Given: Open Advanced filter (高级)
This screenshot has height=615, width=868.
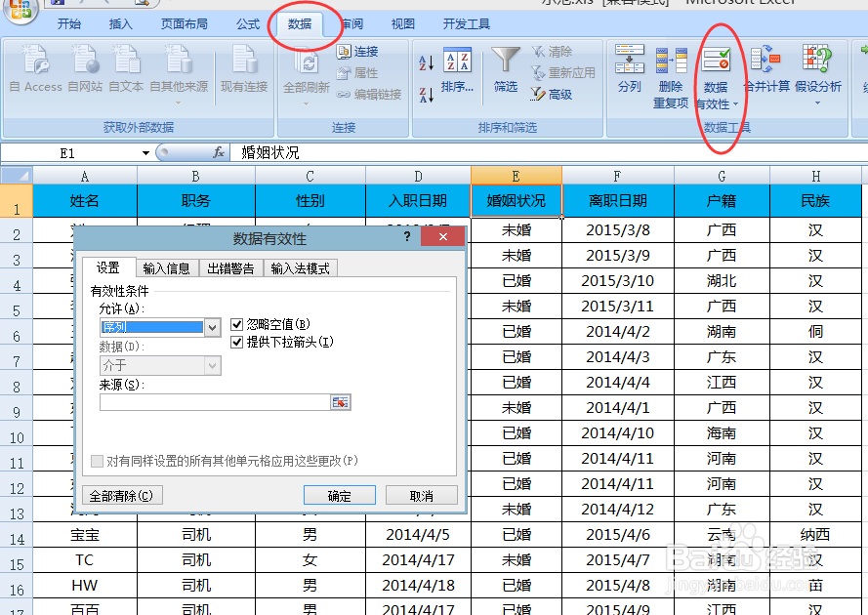Looking at the screenshot, I should tap(552, 95).
